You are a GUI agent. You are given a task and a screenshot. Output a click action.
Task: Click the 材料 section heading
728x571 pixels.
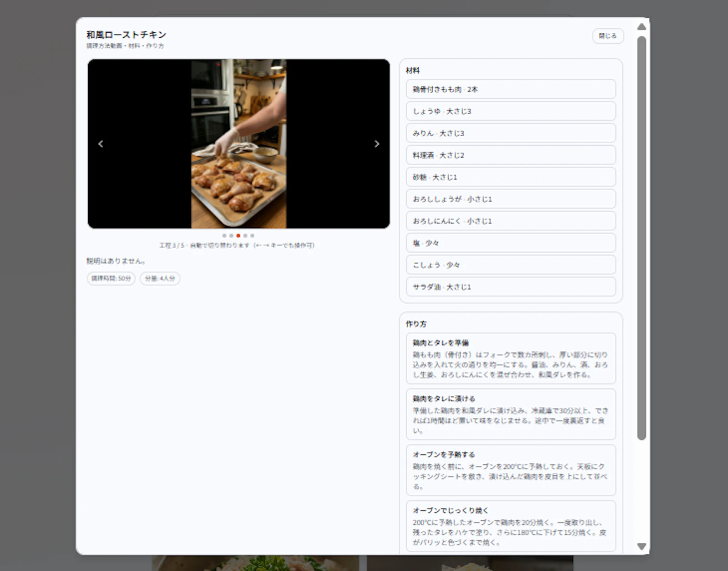413,71
